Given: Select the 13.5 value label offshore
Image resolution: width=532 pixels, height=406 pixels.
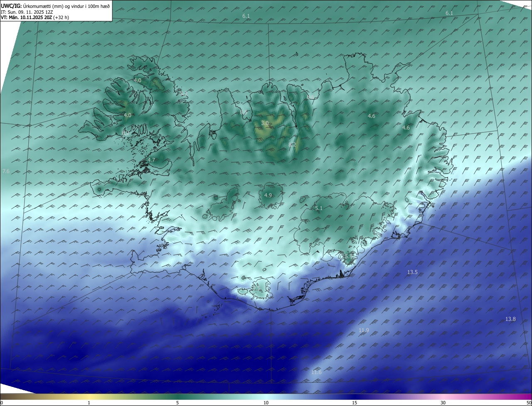Looking at the screenshot, I should click(x=412, y=272).
